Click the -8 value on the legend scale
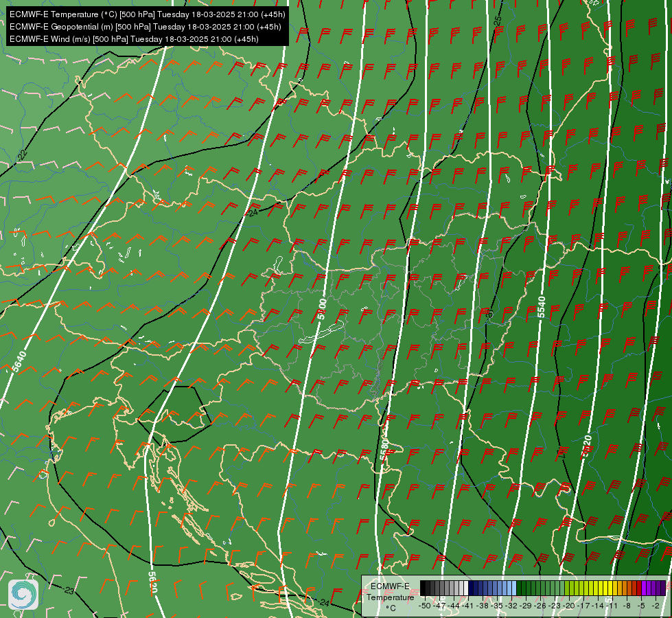This screenshot has width=672, height=618. pos(627,606)
